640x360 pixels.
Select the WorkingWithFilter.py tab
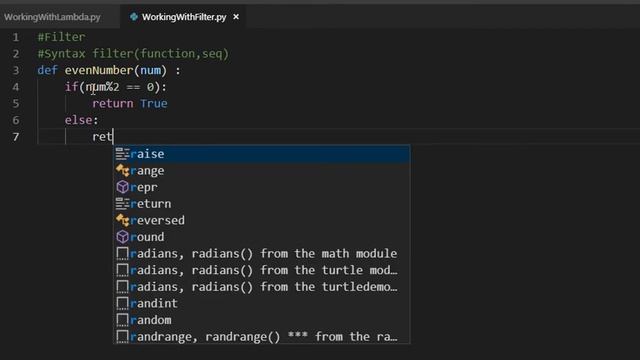click(184, 17)
